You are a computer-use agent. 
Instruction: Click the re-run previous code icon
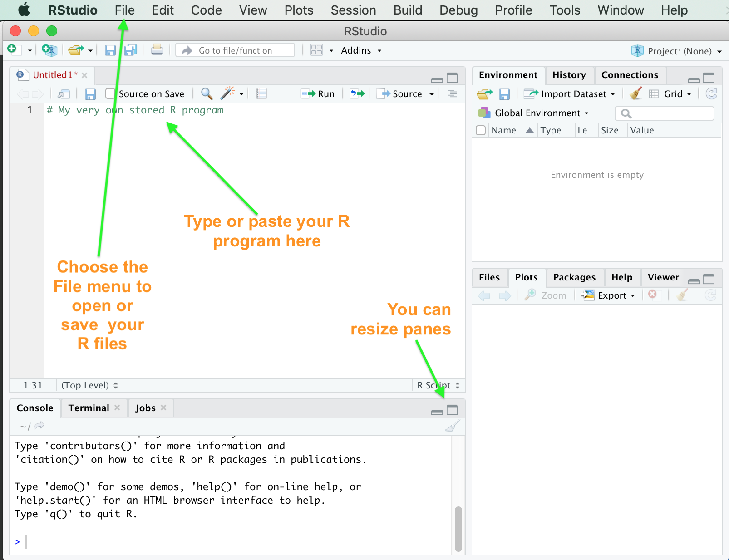click(357, 94)
